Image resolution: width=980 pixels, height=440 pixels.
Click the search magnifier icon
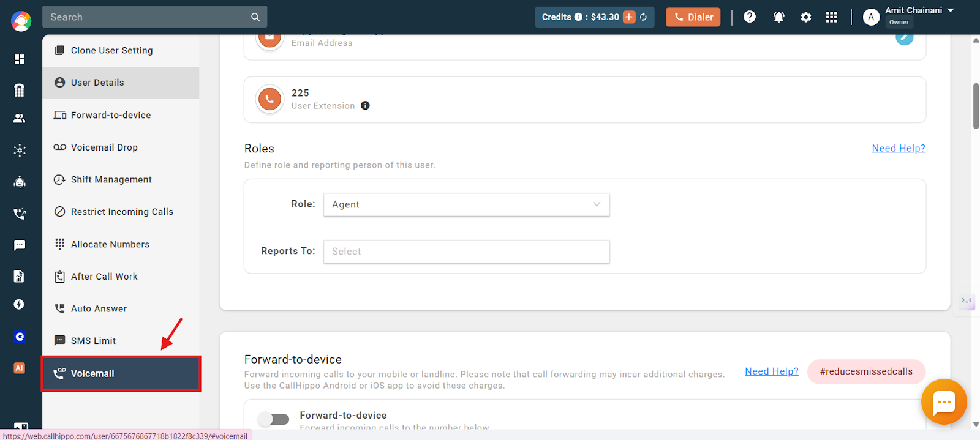click(255, 17)
